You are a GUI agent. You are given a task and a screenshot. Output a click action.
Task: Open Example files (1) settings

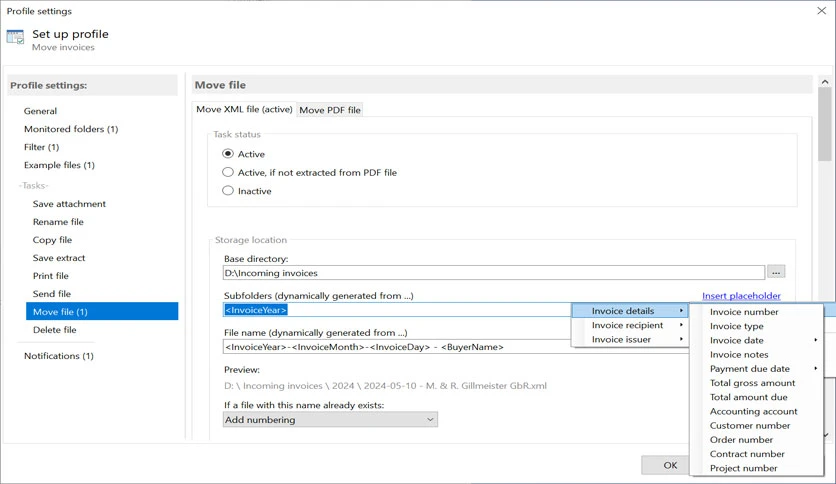(59, 165)
